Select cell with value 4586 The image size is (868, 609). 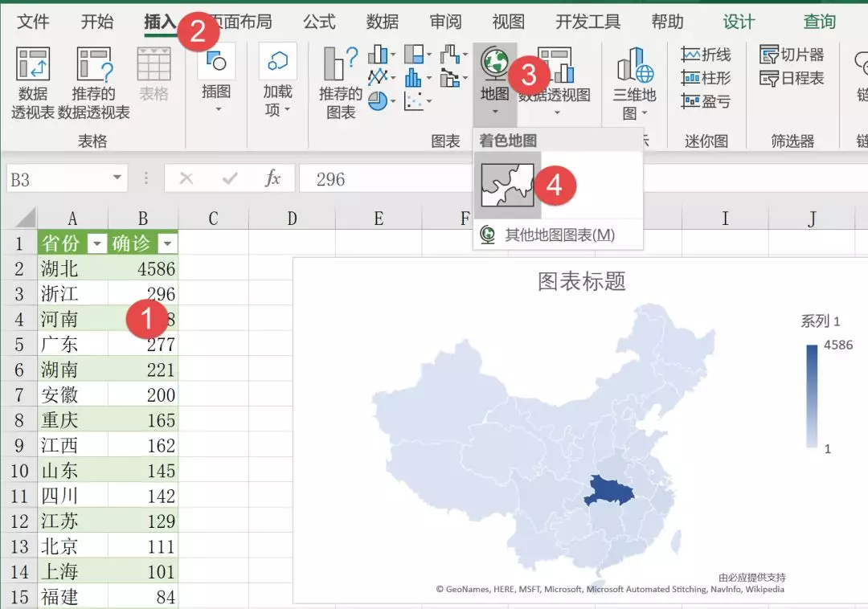point(143,268)
